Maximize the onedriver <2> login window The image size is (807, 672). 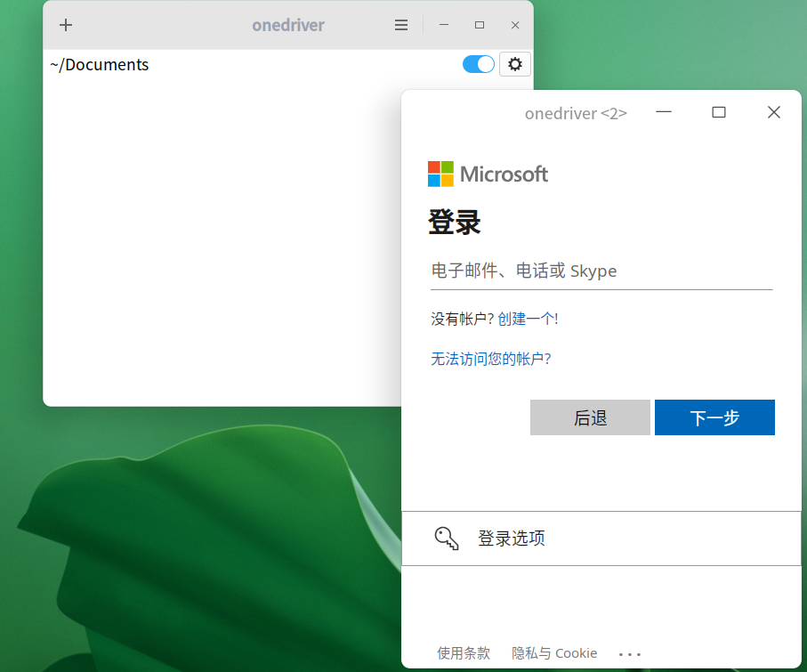[x=719, y=112]
